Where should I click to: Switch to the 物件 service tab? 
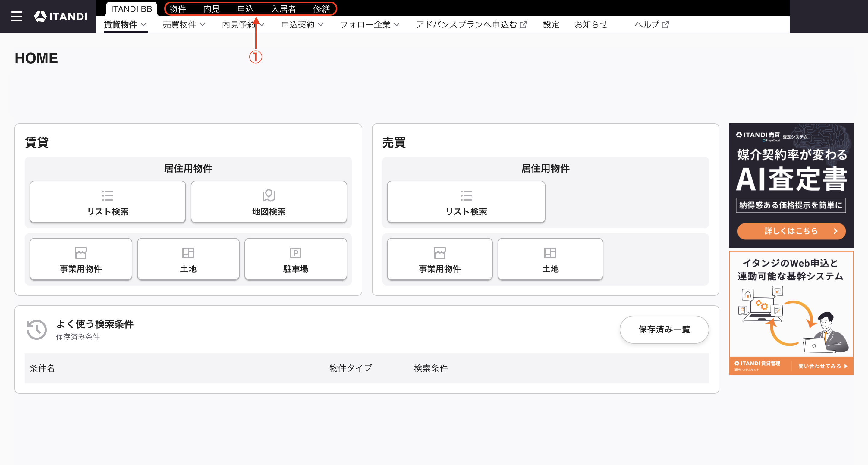tap(178, 9)
